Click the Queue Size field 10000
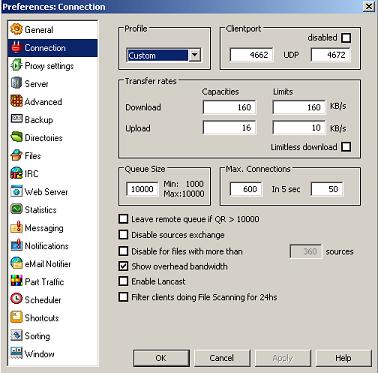 pyautogui.click(x=142, y=189)
